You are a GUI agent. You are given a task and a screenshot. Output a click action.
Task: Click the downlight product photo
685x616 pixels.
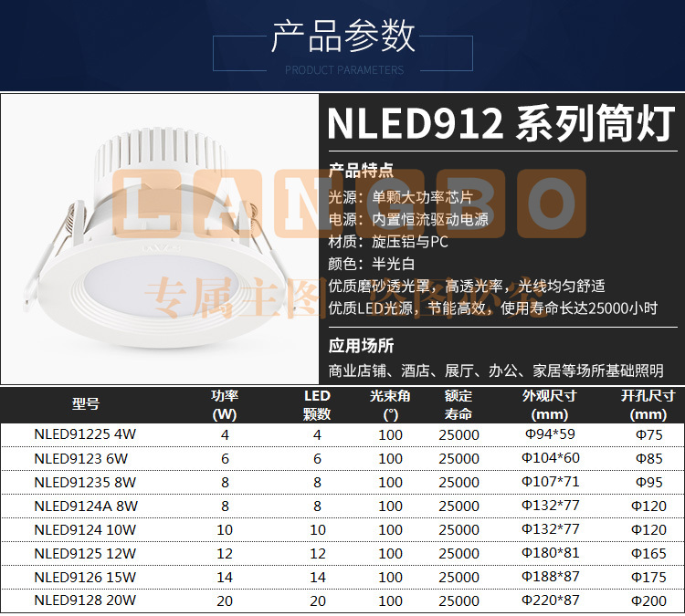[x=160, y=239]
